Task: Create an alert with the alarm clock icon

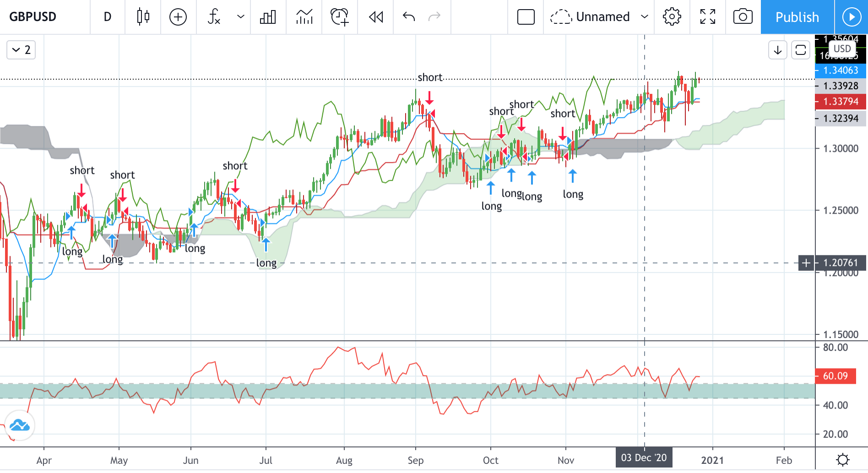Action: (x=340, y=17)
